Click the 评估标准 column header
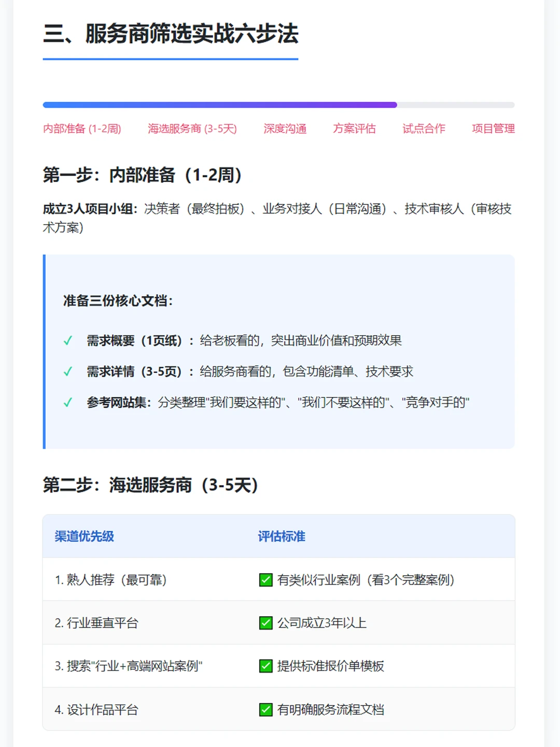Screen dimensions: 560x747 point(282,536)
